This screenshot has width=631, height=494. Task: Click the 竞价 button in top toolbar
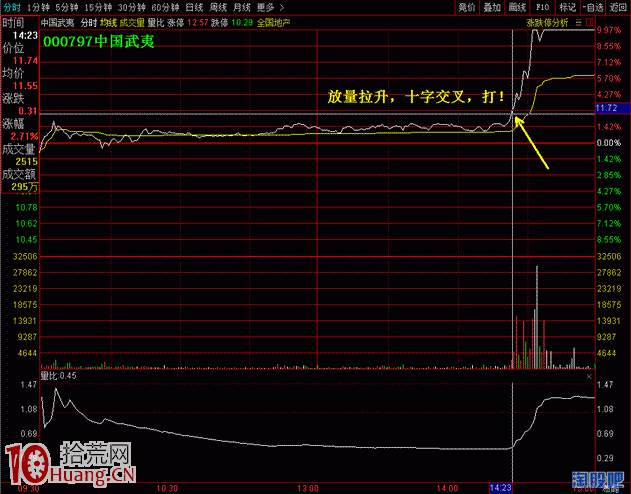(467, 7)
